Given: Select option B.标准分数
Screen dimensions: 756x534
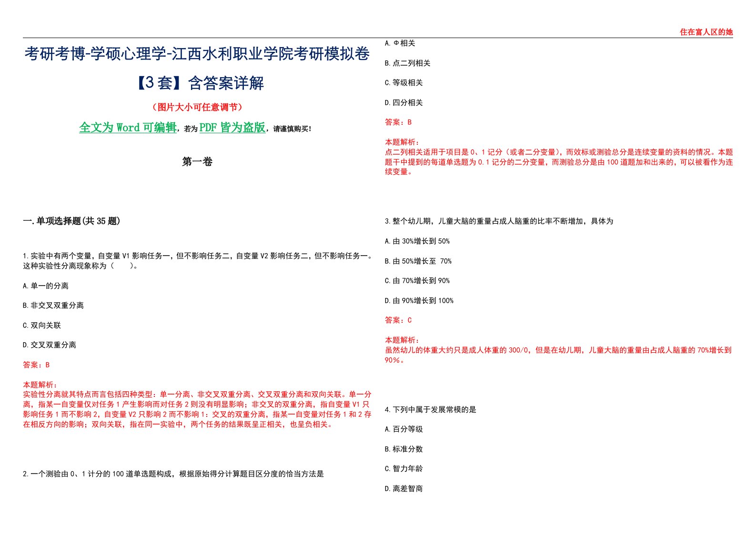Looking at the screenshot, I should tap(404, 449).
